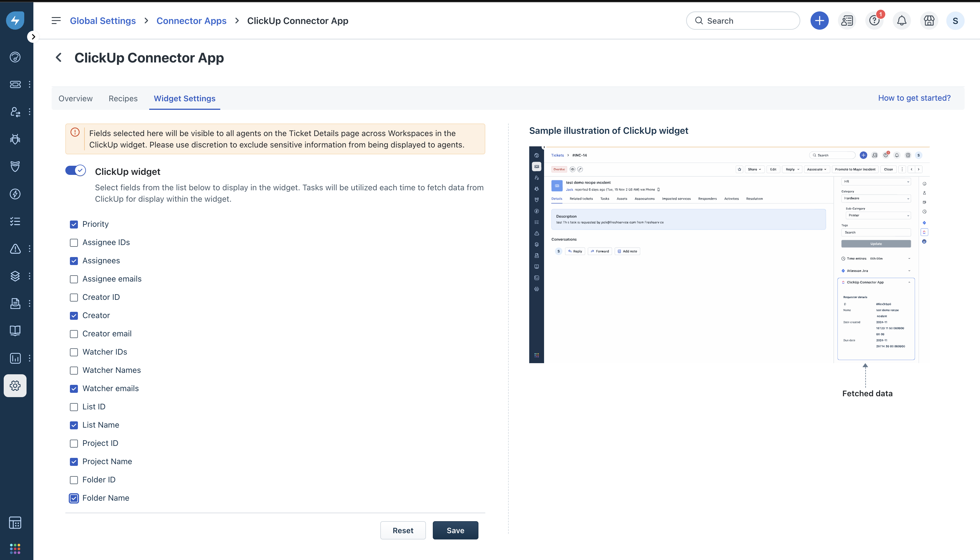Enable the Folder ID checkbox
Screen dimensions: 980x560
(74, 480)
